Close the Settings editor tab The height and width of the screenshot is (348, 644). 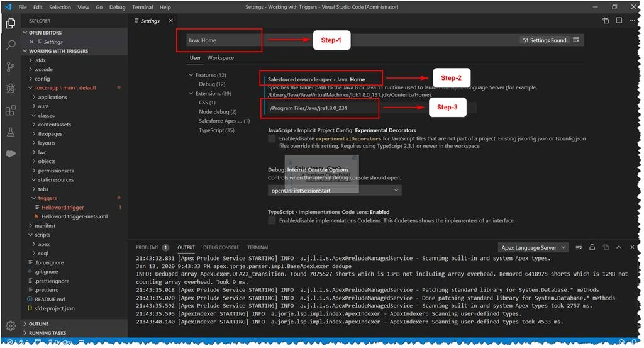point(170,21)
